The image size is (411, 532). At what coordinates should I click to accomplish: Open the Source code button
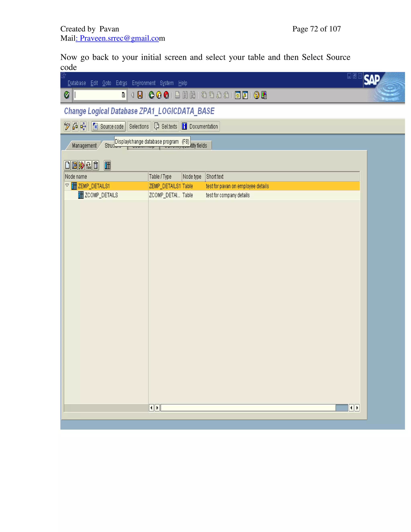pos(109,126)
